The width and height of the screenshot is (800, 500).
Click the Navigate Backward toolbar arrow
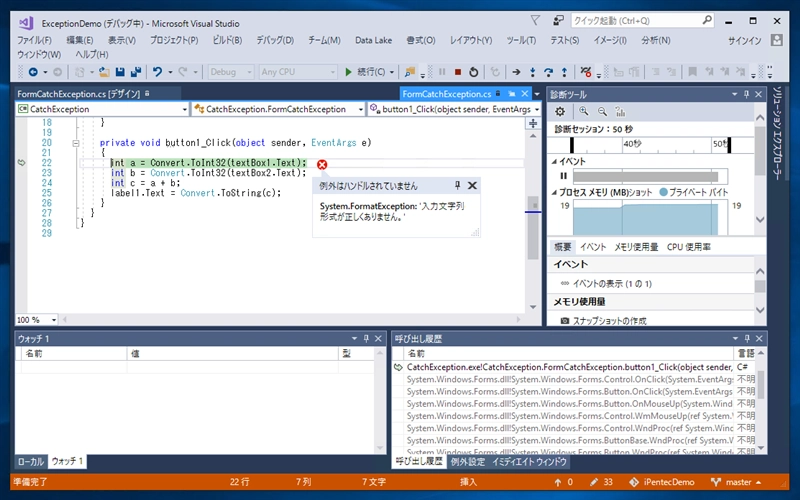pyautogui.click(x=33, y=72)
